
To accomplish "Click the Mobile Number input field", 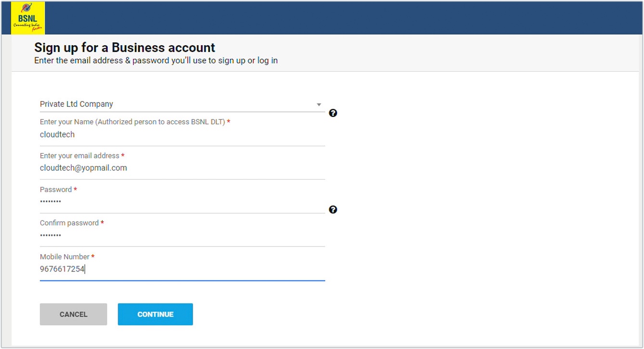I will click(182, 269).
